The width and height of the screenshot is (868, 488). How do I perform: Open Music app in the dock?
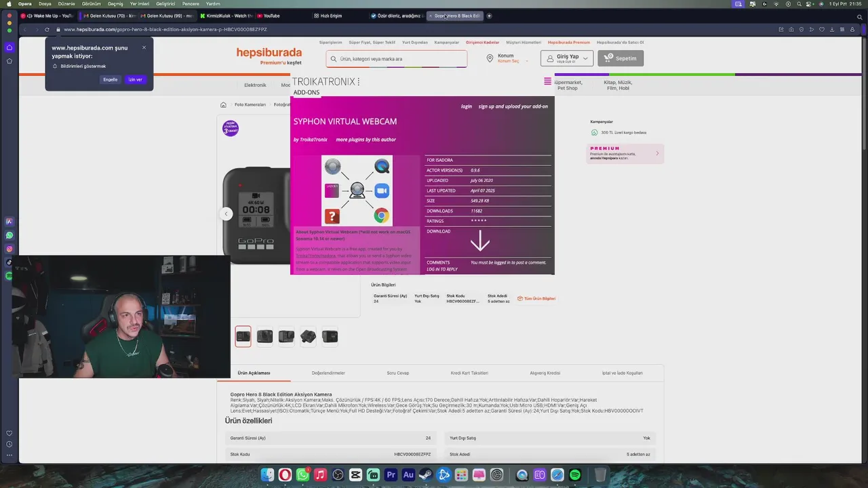tap(320, 475)
